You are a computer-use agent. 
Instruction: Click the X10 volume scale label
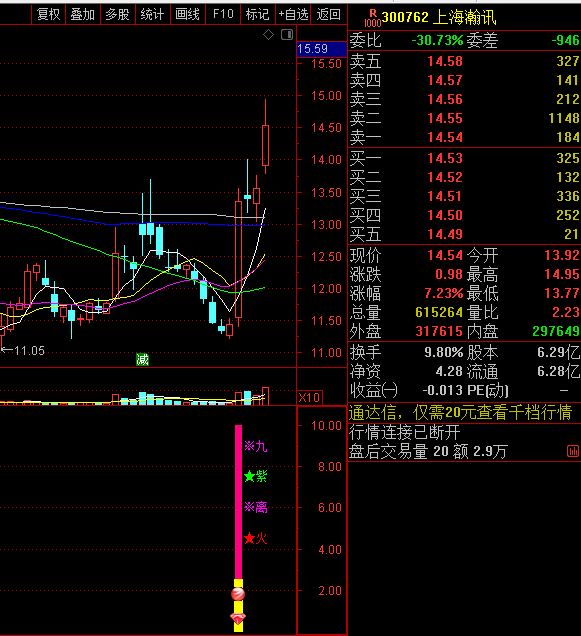click(x=310, y=398)
